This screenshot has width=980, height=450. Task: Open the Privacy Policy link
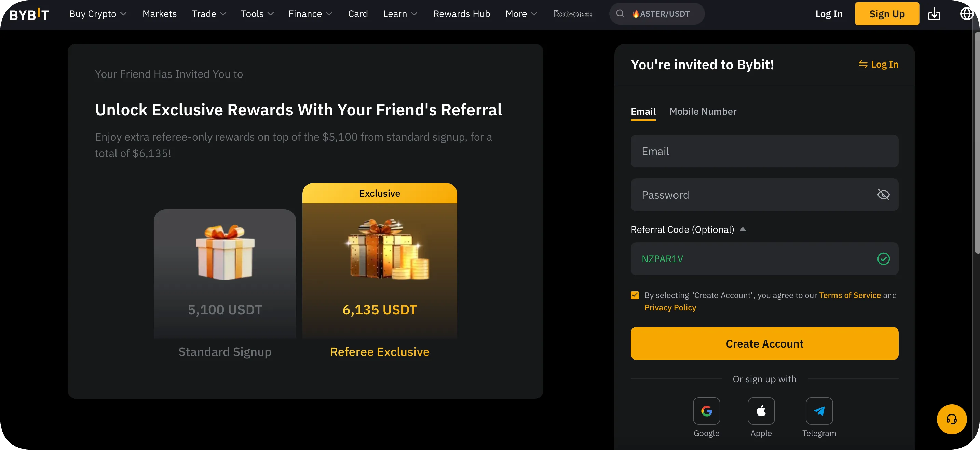[670, 308]
